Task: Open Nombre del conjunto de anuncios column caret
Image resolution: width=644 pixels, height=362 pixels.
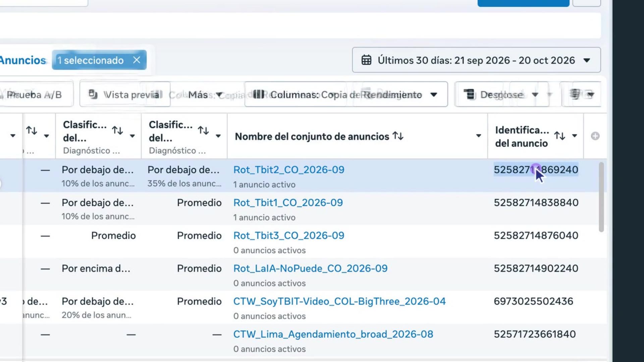Action: coord(479,136)
